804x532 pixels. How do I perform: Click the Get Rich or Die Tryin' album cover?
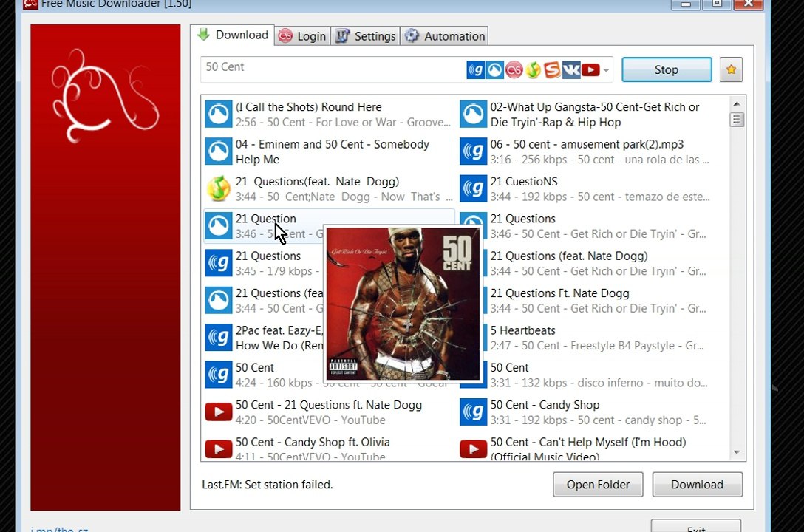coord(403,304)
